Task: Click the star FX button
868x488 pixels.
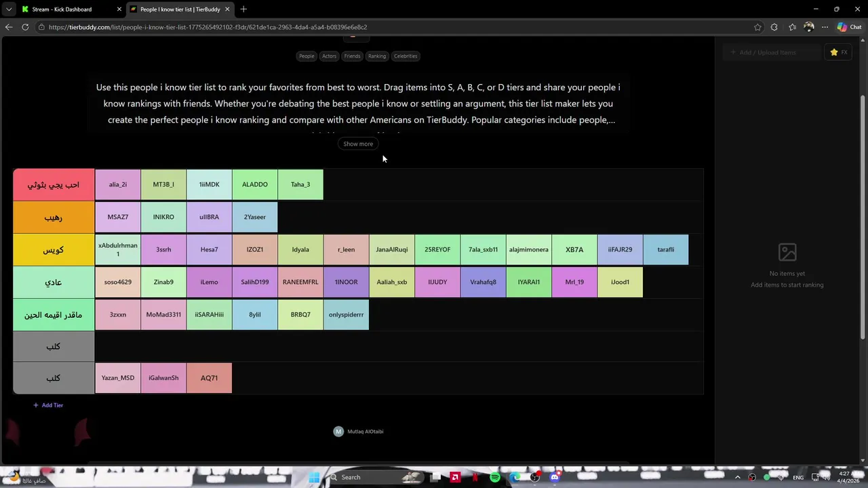Action: tap(839, 52)
